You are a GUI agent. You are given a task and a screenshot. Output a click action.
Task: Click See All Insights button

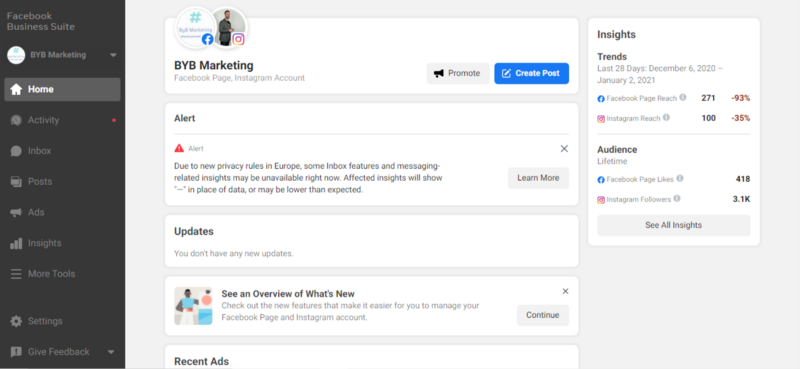[673, 225]
